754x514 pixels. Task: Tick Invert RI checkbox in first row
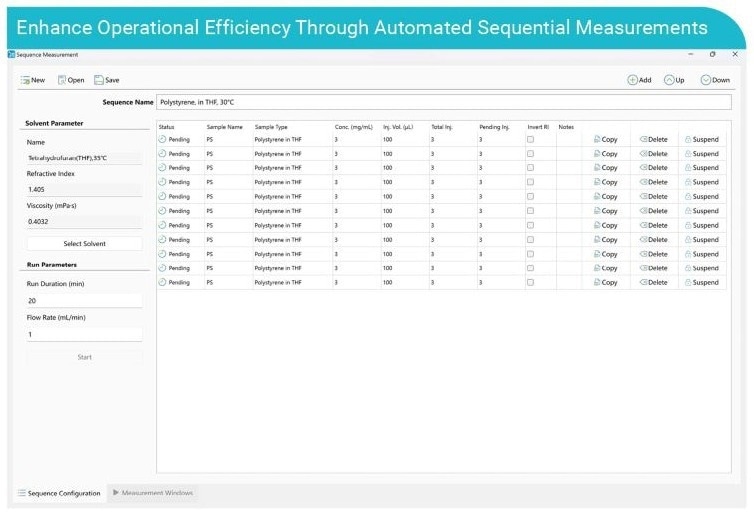point(531,140)
